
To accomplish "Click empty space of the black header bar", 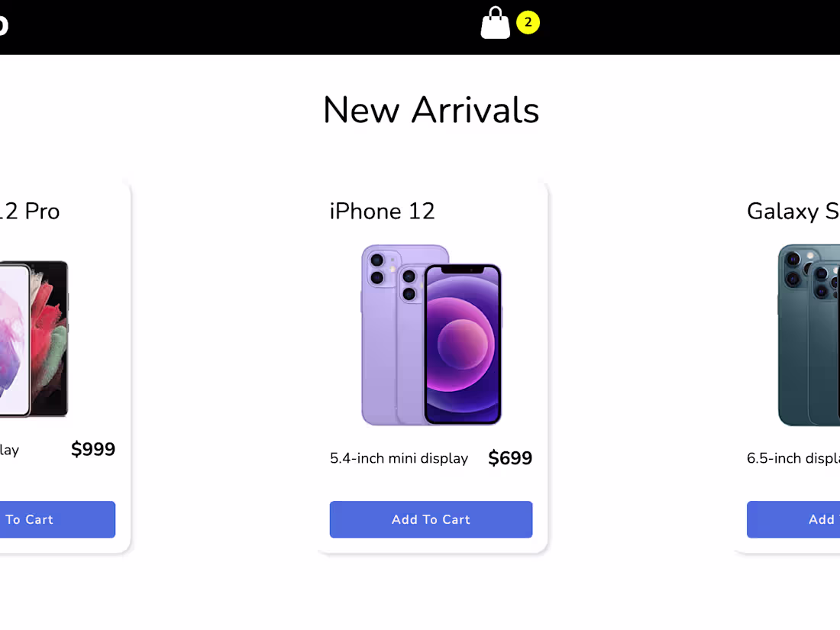I will (229, 27).
